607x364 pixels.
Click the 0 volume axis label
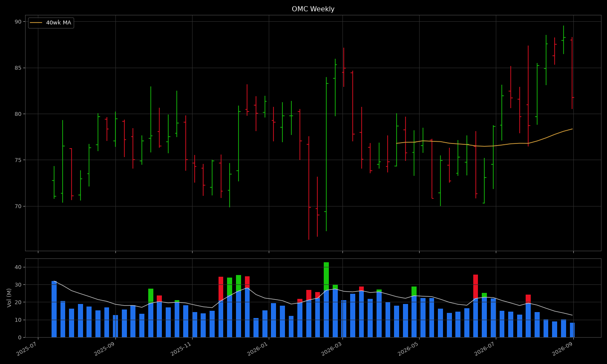click(x=20, y=338)
